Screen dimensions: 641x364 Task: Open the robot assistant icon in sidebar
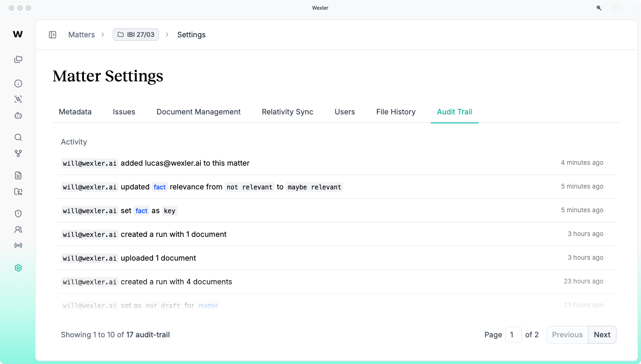tap(18, 115)
